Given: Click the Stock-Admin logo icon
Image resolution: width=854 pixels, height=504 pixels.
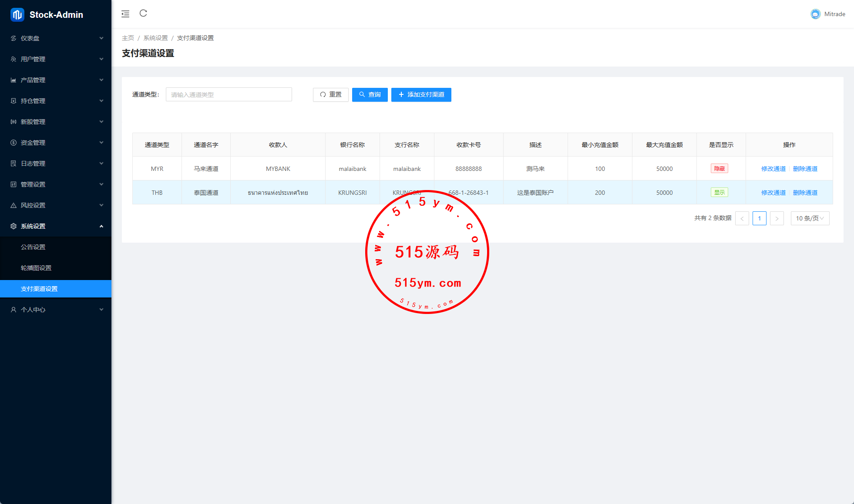Looking at the screenshot, I should point(17,15).
